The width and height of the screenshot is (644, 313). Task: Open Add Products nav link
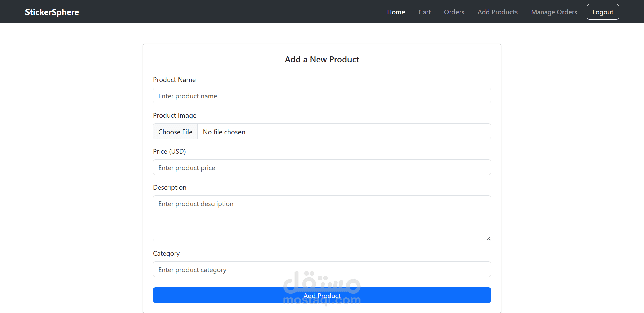(x=497, y=12)
